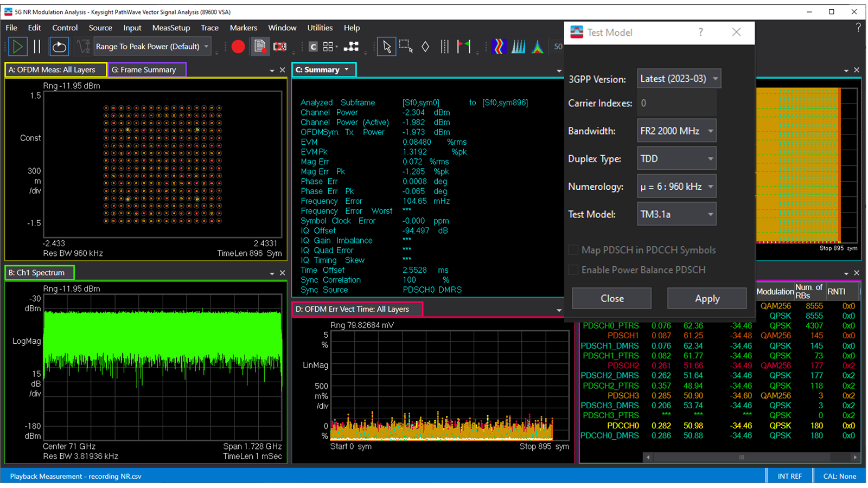Switch to the G: Frame Summary tab
868x488 pixels.
(x=146, y=69)
